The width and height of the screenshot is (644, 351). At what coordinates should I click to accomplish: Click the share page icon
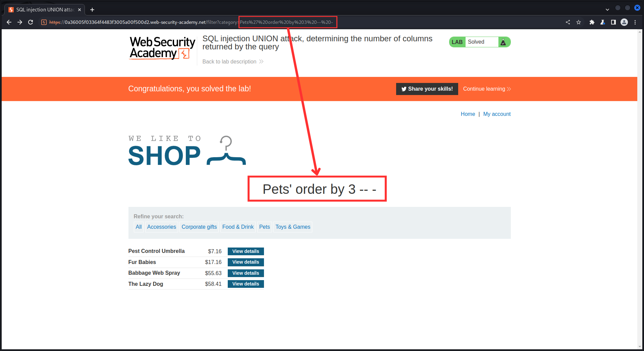[x=568, y=22]
